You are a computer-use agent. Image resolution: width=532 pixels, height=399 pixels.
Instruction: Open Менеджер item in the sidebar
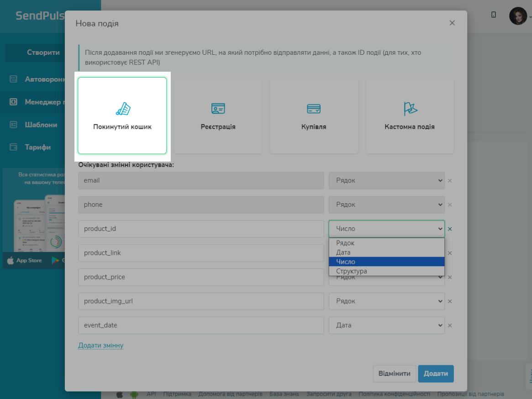pyautogui.click(x=44, y=102)
